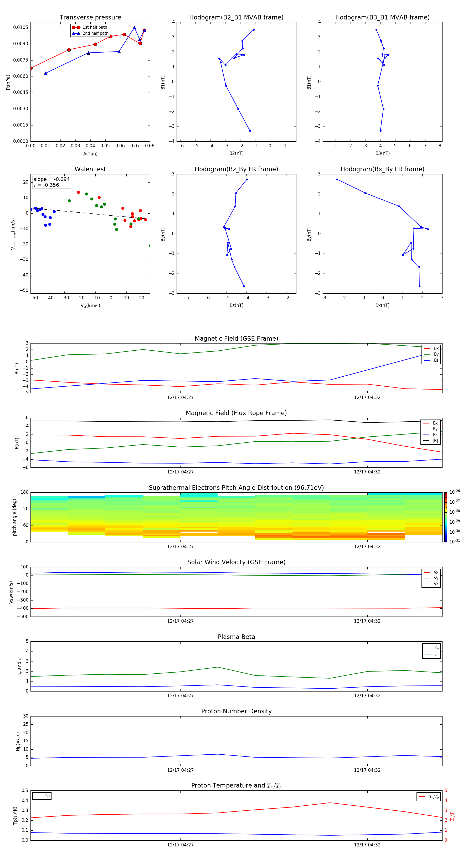Click the "A(T·m)" x-axis label
473x868 pixels.
point(90,154)
